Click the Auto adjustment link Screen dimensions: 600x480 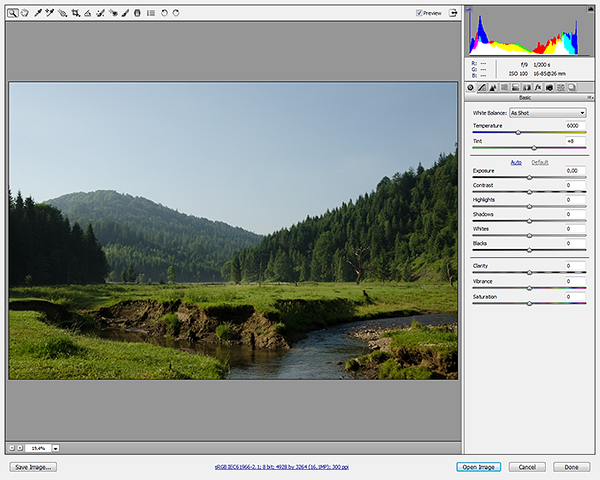click(516, 162)
